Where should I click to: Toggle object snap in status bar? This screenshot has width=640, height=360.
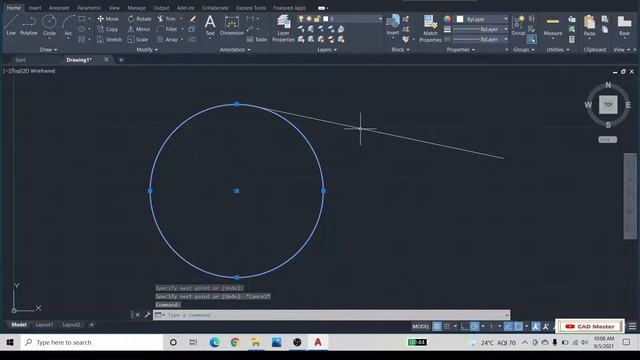pyautogui.click(x=518, y=326)
